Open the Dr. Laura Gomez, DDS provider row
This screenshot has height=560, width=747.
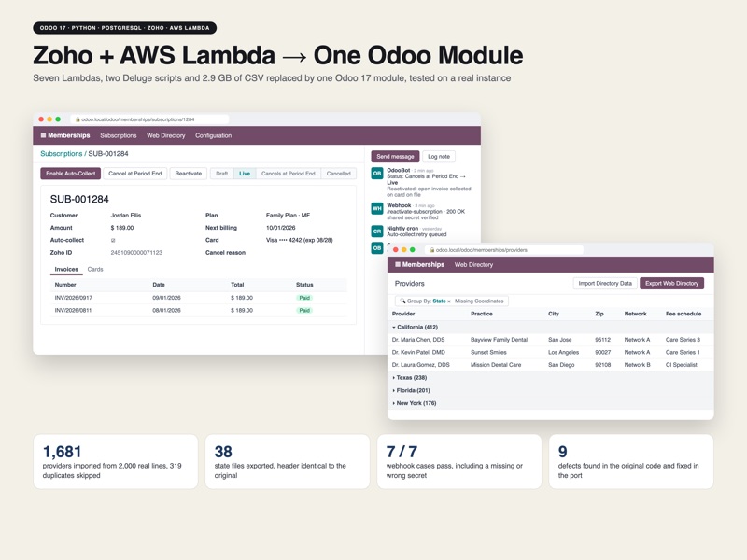tap(551, 365)
